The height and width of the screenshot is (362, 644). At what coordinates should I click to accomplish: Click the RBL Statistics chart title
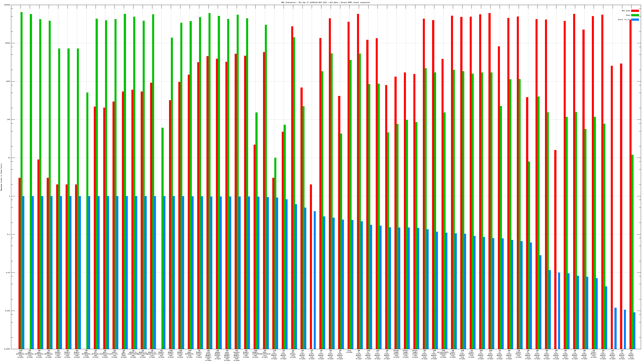(325, 2)
